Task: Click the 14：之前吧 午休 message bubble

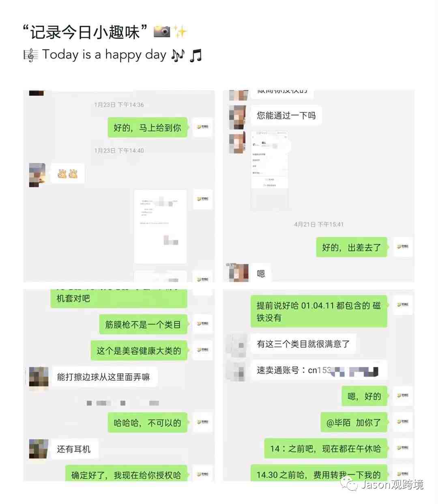Action: point(326,448)
